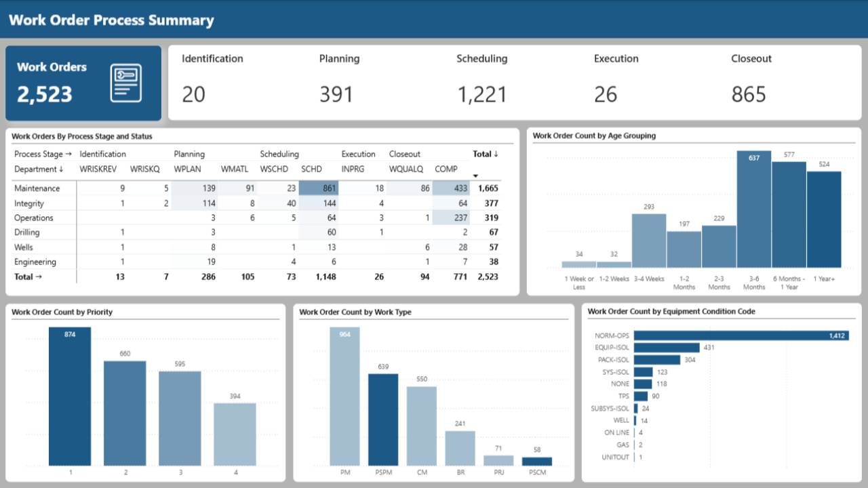Select the Engineering department row

point(256,262)
